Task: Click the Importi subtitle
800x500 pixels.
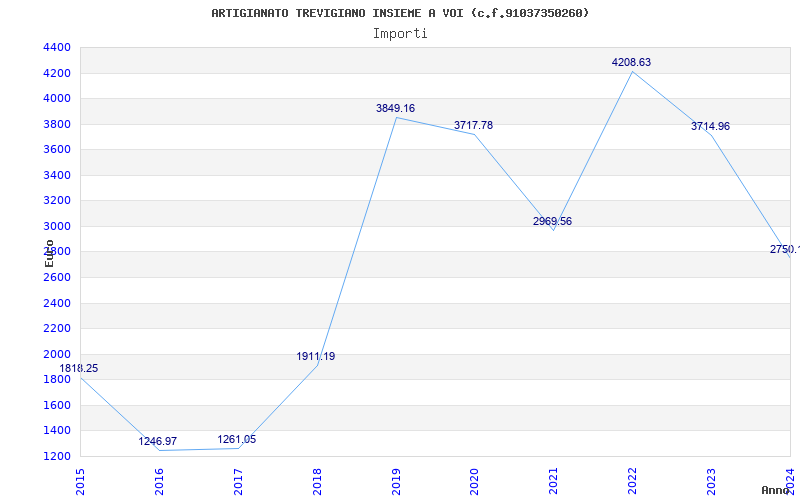Action: click(400, 34)
